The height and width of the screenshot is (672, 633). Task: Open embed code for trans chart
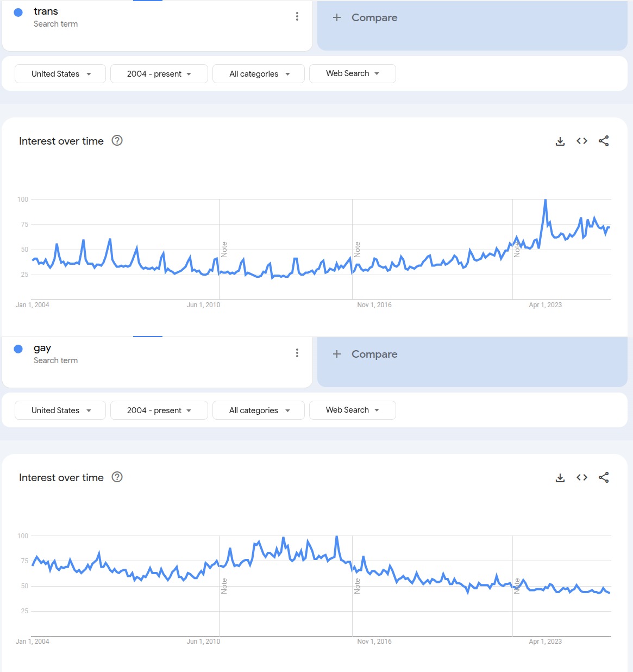pos(582,141)
